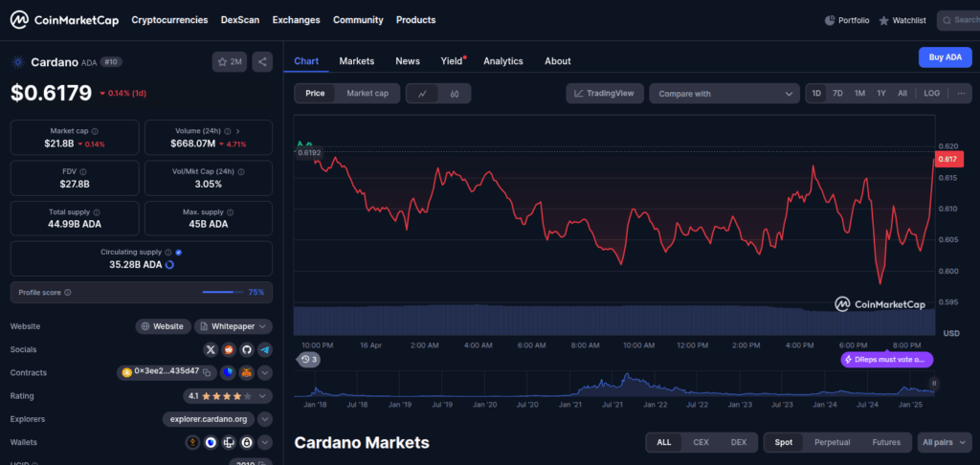Screen dimensions: 980x465
Task: Click the MetaMask fox icon beside Contracts
Action: [246, 373]
